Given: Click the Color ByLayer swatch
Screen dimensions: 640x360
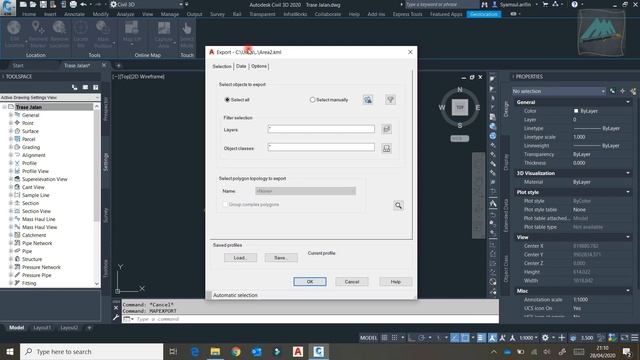Looking at the screenshot, I should (x=576, y=111).
